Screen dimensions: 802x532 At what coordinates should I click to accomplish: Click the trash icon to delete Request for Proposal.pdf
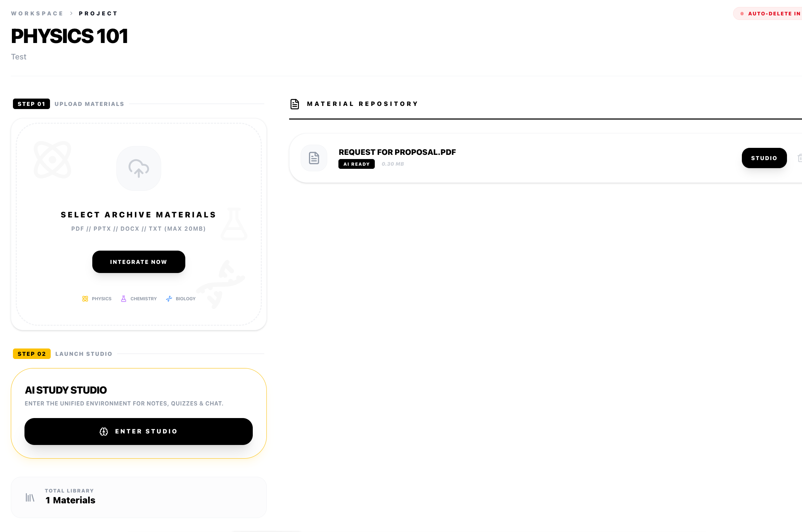click(800, 158)
